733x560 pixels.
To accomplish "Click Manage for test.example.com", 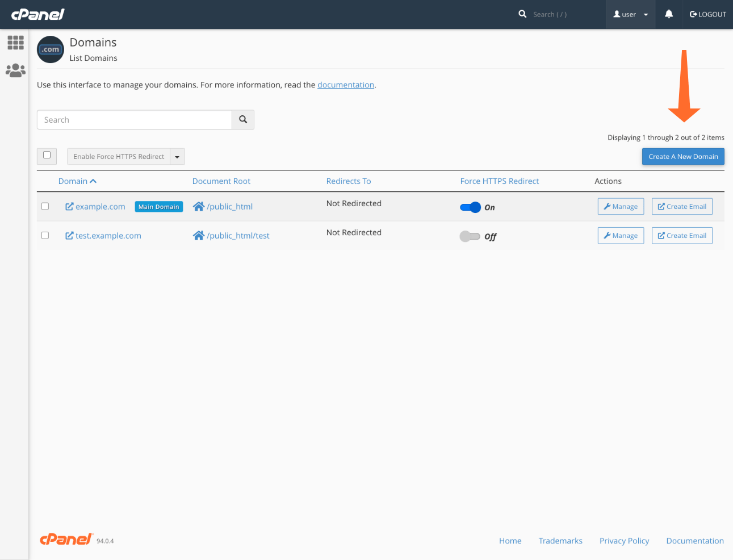I will coord(621,235).
